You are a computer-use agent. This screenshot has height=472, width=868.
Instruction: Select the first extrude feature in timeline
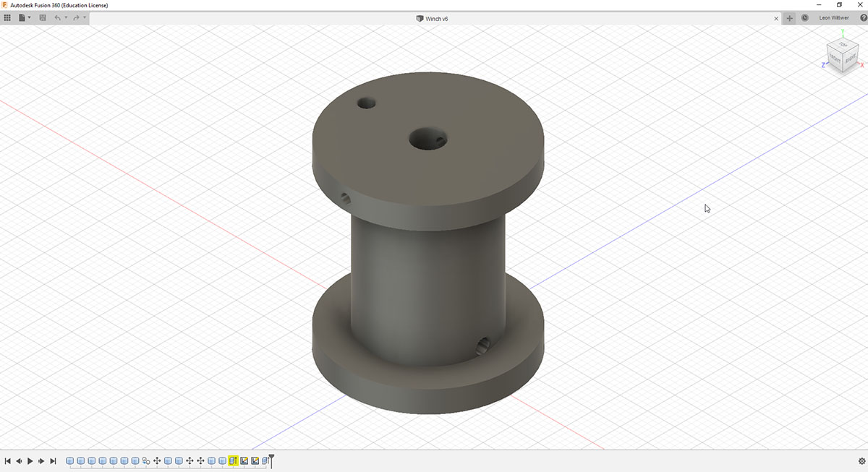(69, 461)
